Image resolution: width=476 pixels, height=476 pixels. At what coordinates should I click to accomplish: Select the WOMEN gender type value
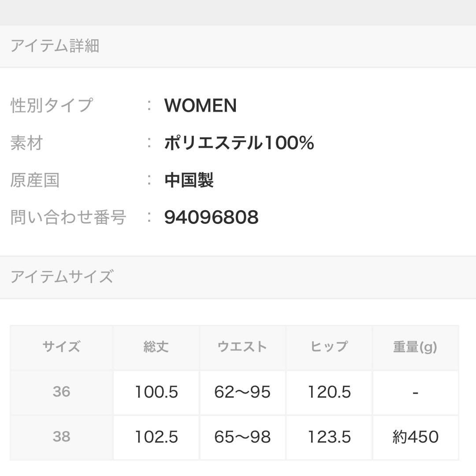click(x=201, y=105)
